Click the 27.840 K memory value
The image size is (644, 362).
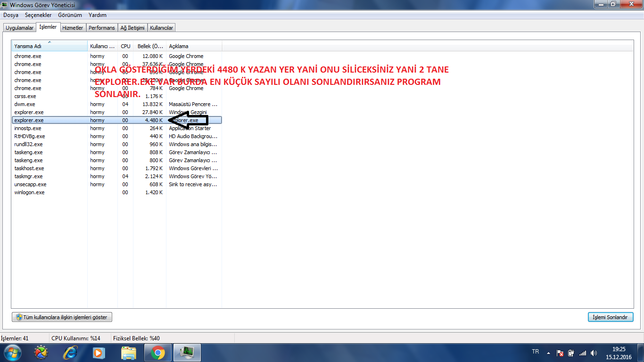click(154, 112)
